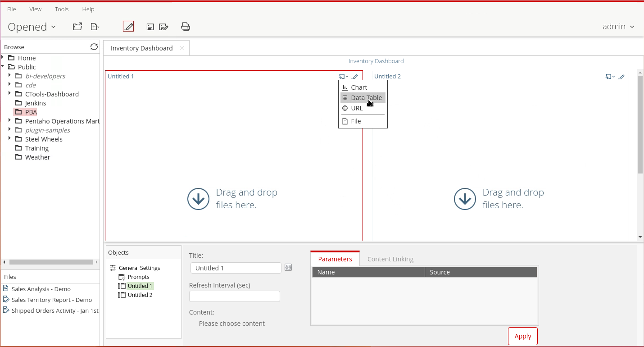Toggle the Edit Content pencil in toolbar
The height and width of the screenshot is (347, 644).
pos(128,27)
